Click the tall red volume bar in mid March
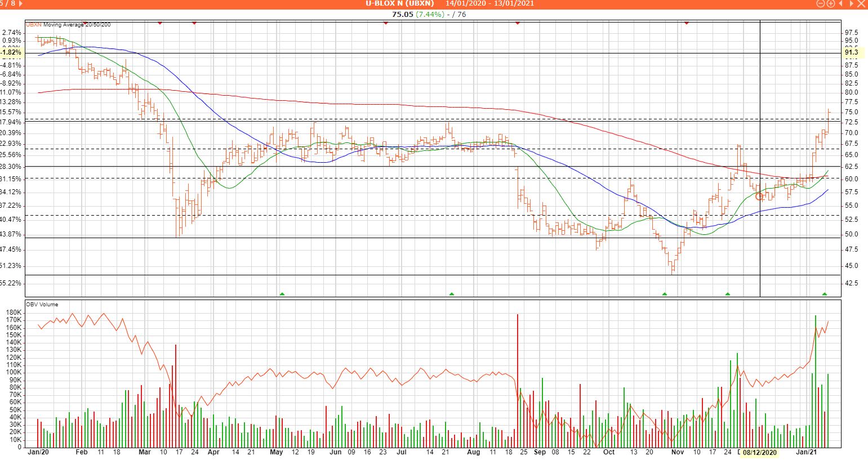 click(176, 396)
